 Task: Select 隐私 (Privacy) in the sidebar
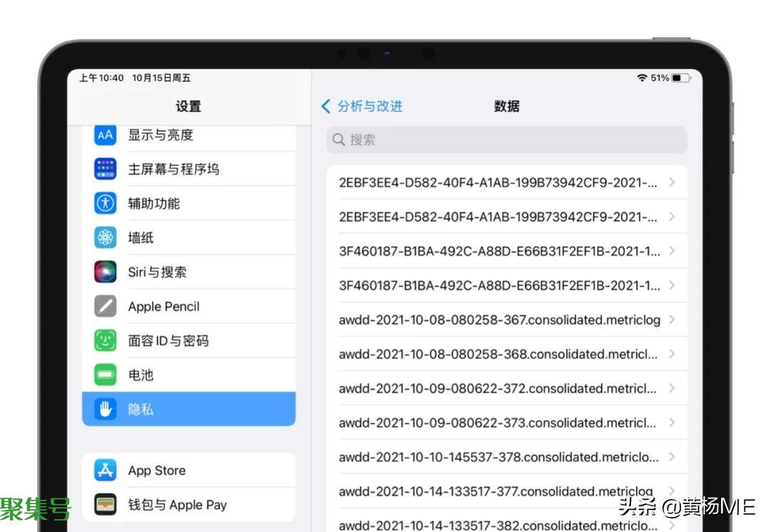click(x=188, y=409)
